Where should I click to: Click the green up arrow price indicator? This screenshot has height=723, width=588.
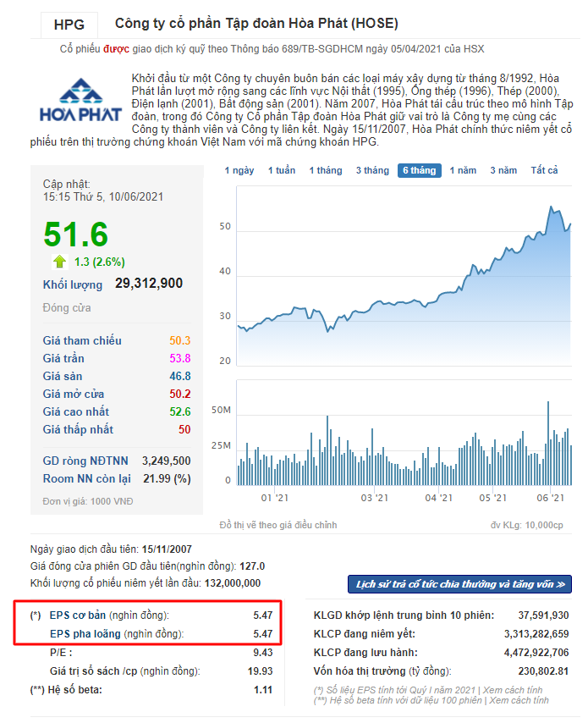[59, 262]
